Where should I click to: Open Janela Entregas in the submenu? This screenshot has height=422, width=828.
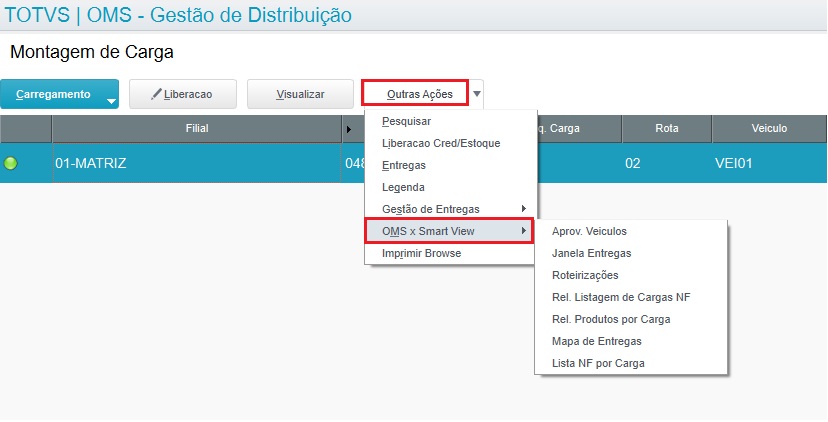pyautogui.click(x=631, y=254)
